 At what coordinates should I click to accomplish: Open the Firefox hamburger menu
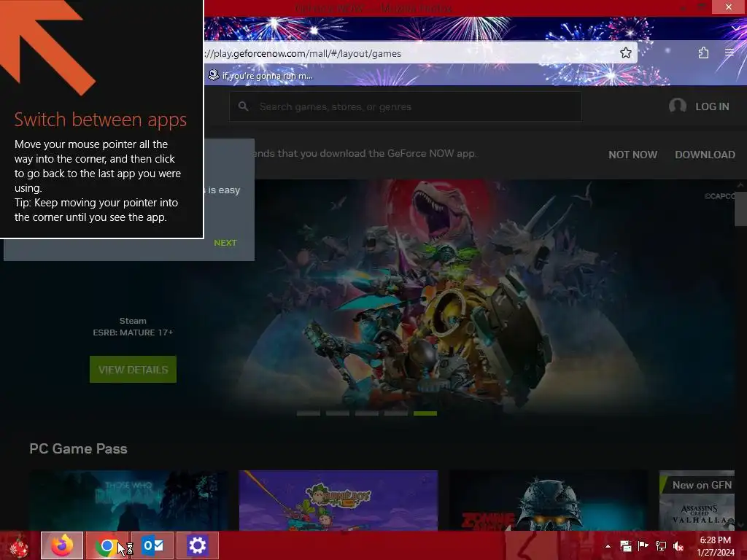tap(729, 52)
